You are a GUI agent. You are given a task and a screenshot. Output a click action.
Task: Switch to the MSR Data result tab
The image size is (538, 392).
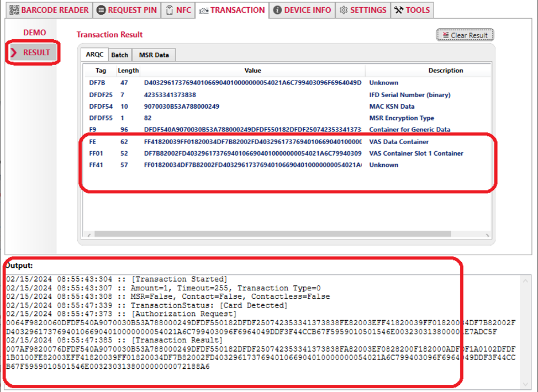[x=154, y=55]
